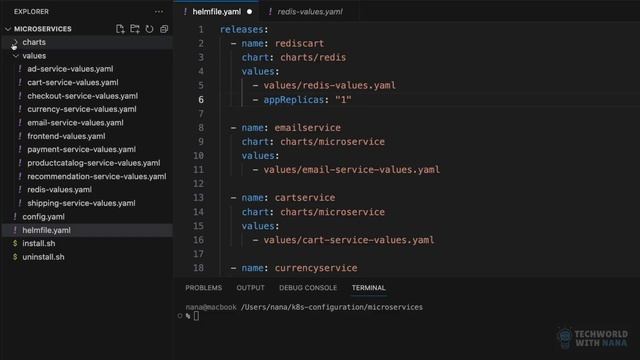This screenshot has height=360, width=640.
Task: Click the 'cartservice' release name
Action: [305, 198]
